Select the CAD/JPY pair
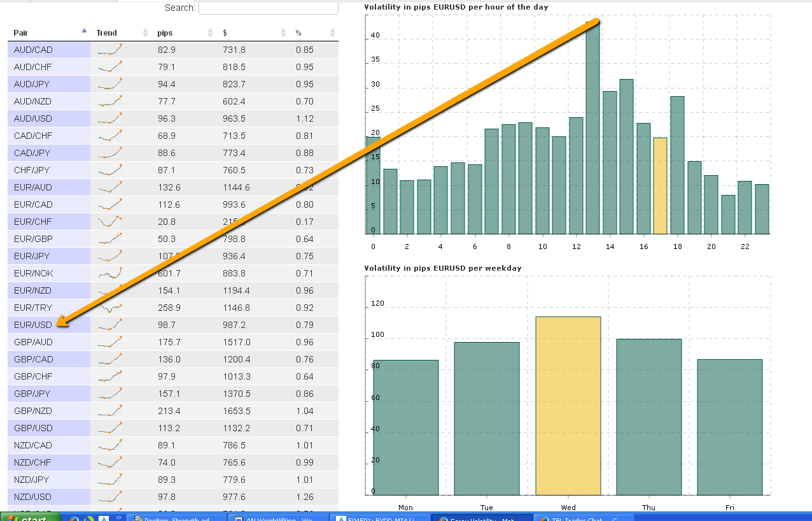812x521 pixels. (32, 153)
